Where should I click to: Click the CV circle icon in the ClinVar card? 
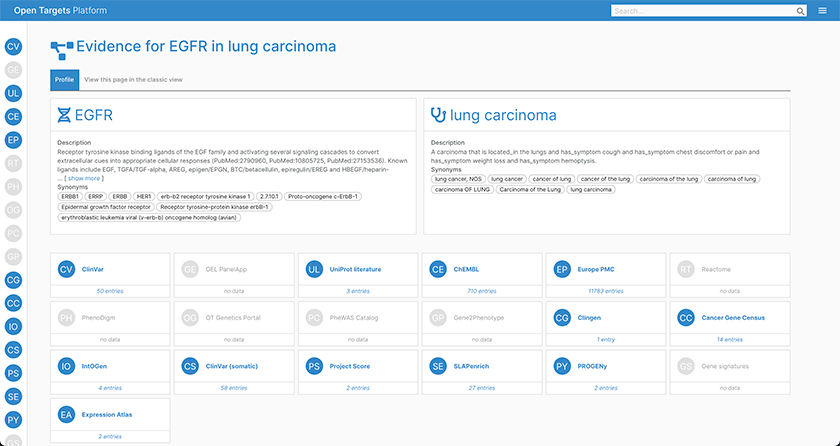click(66, 269)
